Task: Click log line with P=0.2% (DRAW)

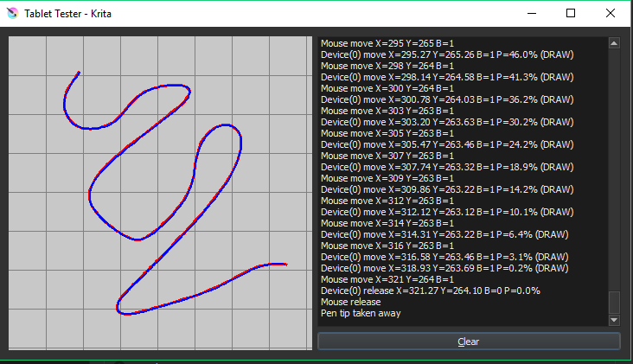Action: (444, 268)
